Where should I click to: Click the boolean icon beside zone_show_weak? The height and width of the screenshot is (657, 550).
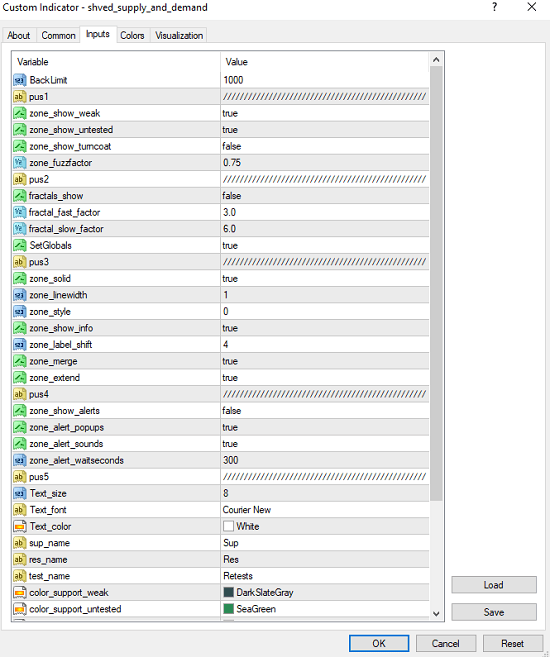(x=19, y=113)
